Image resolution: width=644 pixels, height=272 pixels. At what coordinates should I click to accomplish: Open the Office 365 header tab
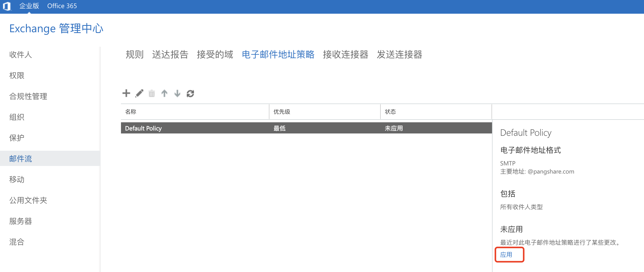click(x=62, y=6)
